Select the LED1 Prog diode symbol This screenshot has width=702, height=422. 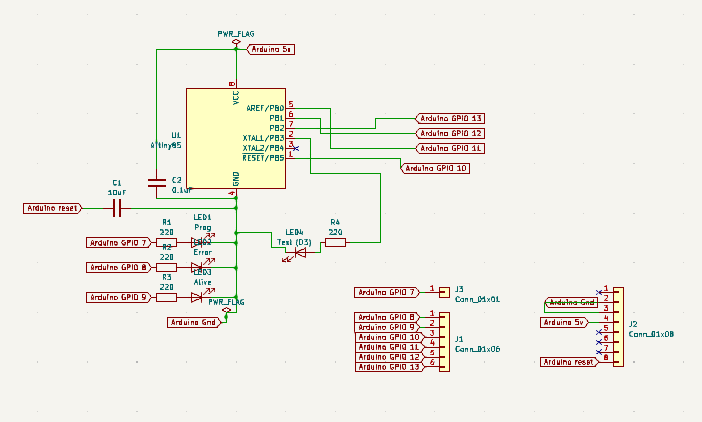pos(198,242)
